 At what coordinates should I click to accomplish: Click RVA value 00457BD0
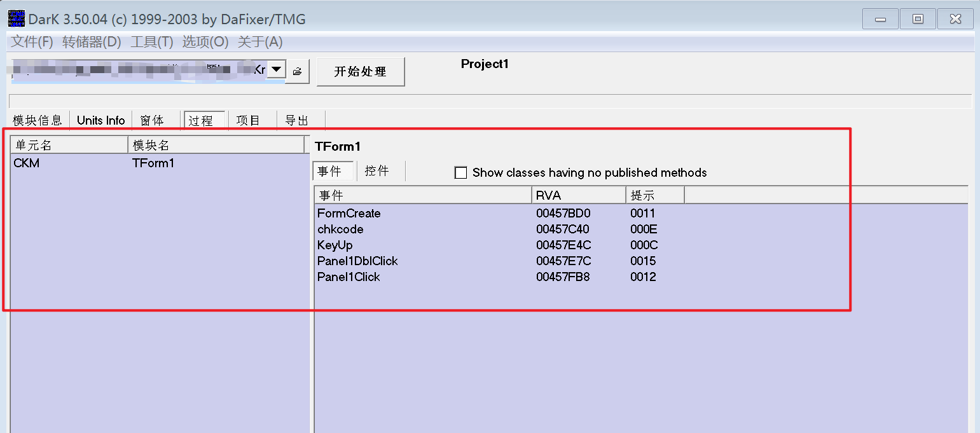(563, 213)
